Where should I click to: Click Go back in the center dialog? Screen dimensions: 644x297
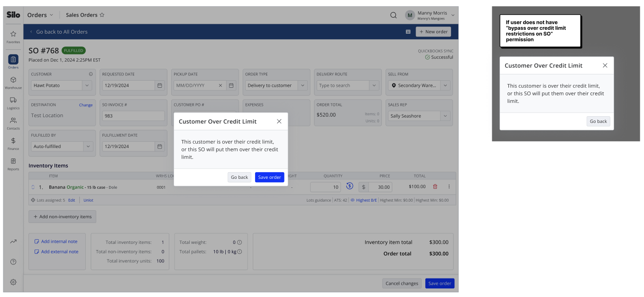coord(239,177)
